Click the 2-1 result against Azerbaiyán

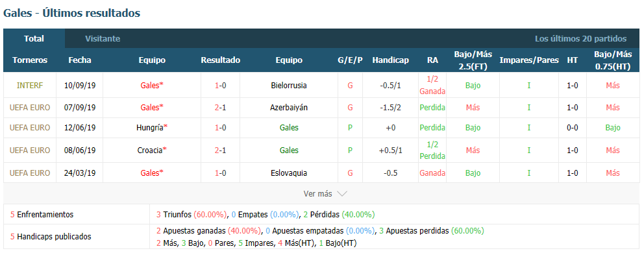pos(220,107)
